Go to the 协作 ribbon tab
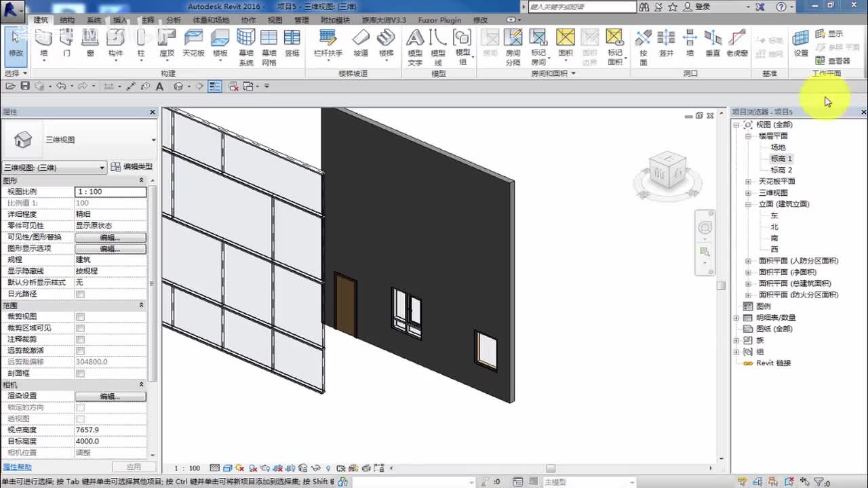 [x=248, y=20]
